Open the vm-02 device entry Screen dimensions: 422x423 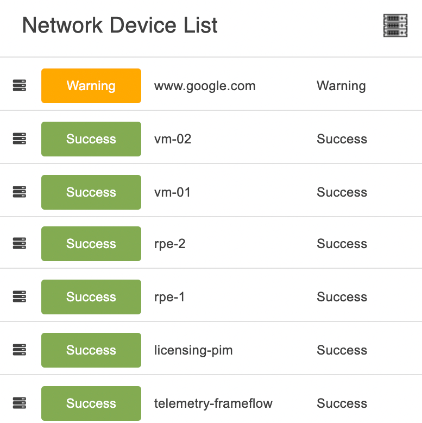[x=173, y=139]
